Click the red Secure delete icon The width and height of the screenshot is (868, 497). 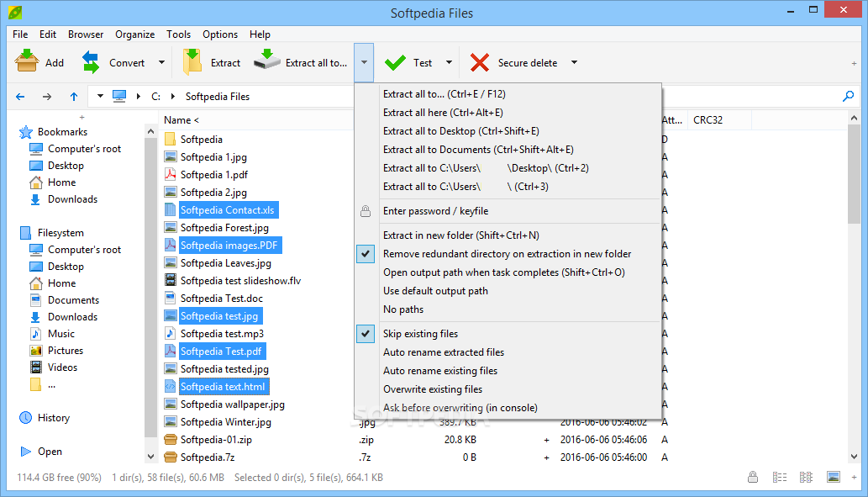480,62
